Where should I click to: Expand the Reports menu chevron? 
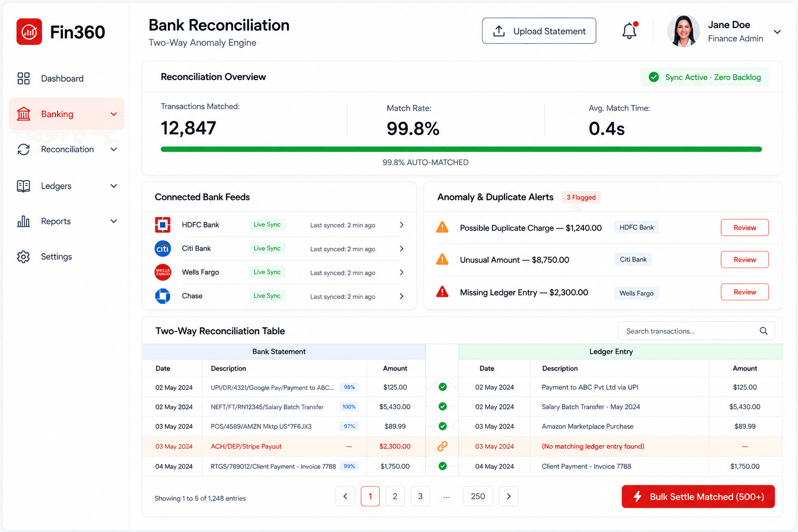tap(114, 221)
